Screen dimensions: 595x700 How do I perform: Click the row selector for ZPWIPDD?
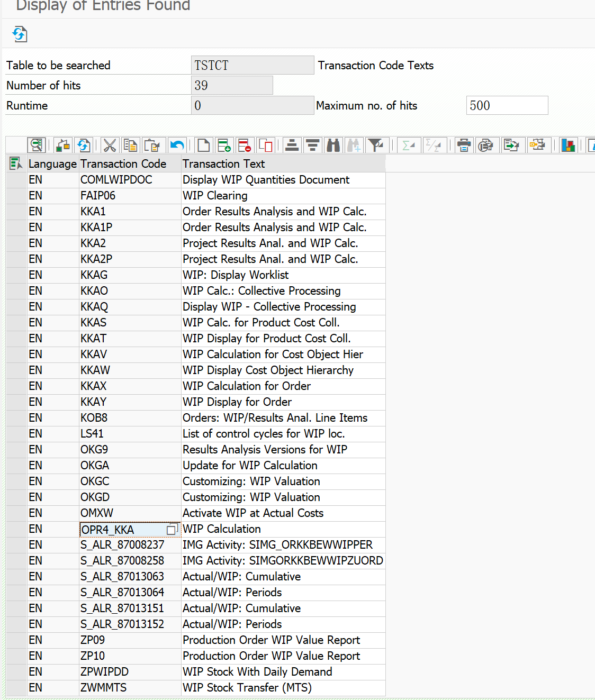(16, 672)
